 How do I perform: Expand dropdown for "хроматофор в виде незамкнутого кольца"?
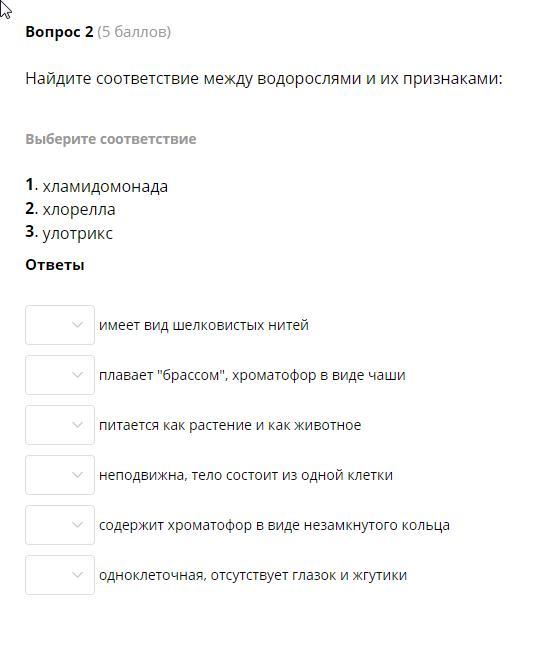[60, 525]
